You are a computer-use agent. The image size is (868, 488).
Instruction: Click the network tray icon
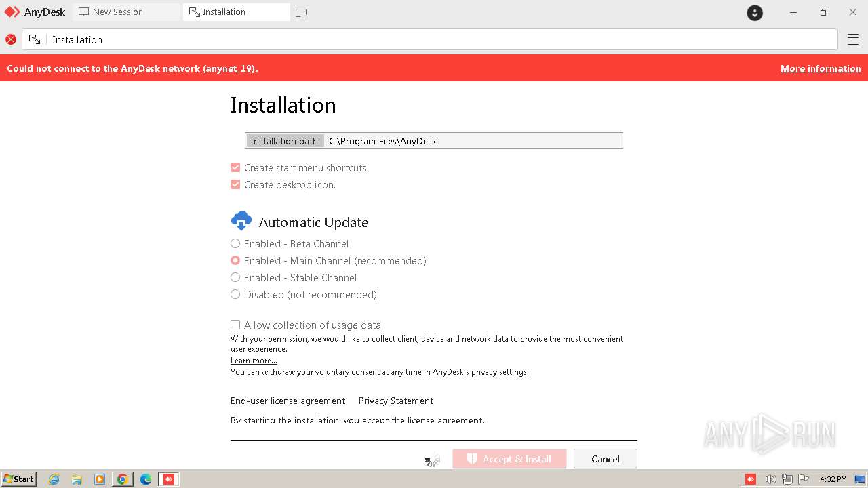(x=788, y=479)
